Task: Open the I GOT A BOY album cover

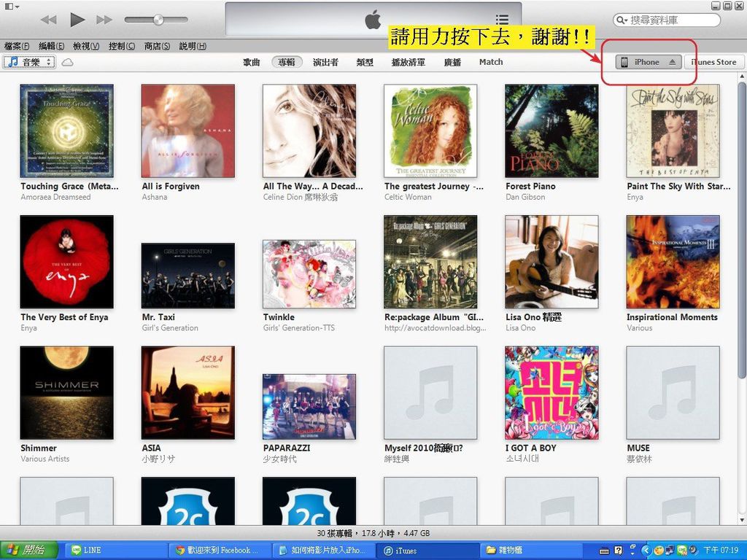Action: point(551,393)
